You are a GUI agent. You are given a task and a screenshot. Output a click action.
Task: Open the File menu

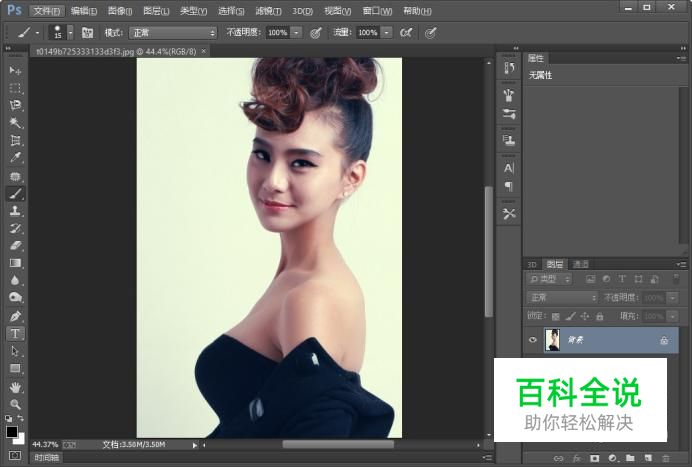(47, 11)
